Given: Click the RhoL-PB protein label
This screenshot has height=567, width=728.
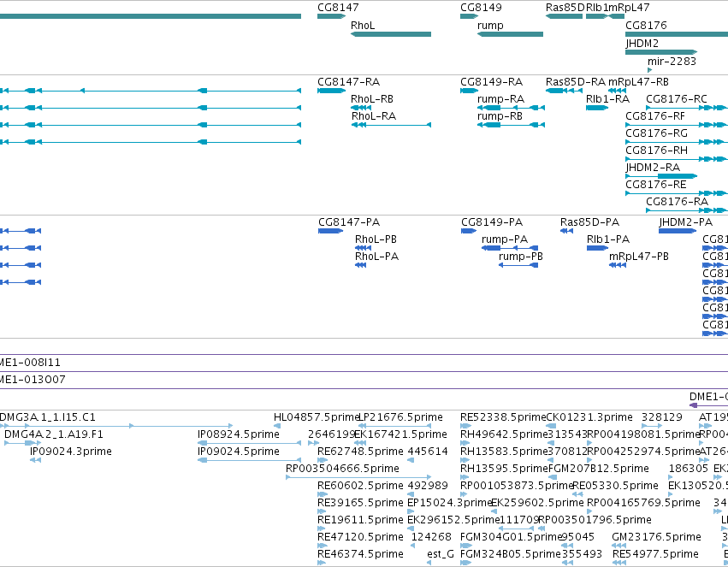Looking at the screenshot, I should [x=376, y=239].
